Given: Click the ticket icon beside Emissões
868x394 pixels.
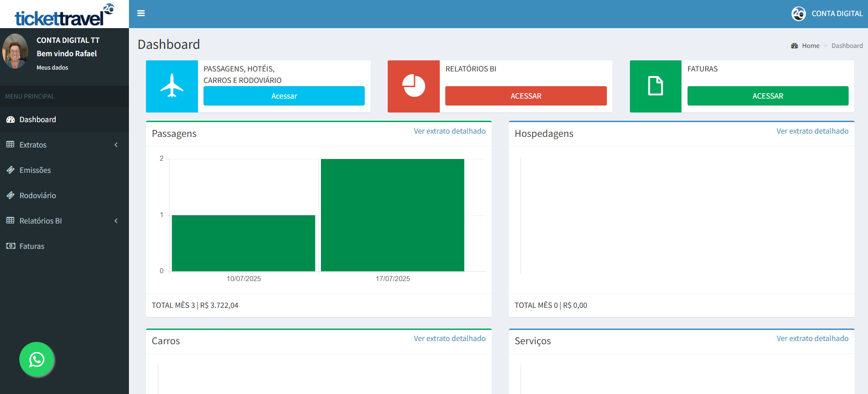Looking at the screenshot, I should point(11,170).
